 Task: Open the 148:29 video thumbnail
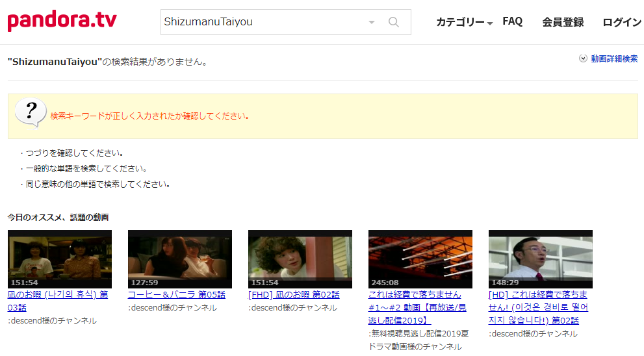pos(541,259)
